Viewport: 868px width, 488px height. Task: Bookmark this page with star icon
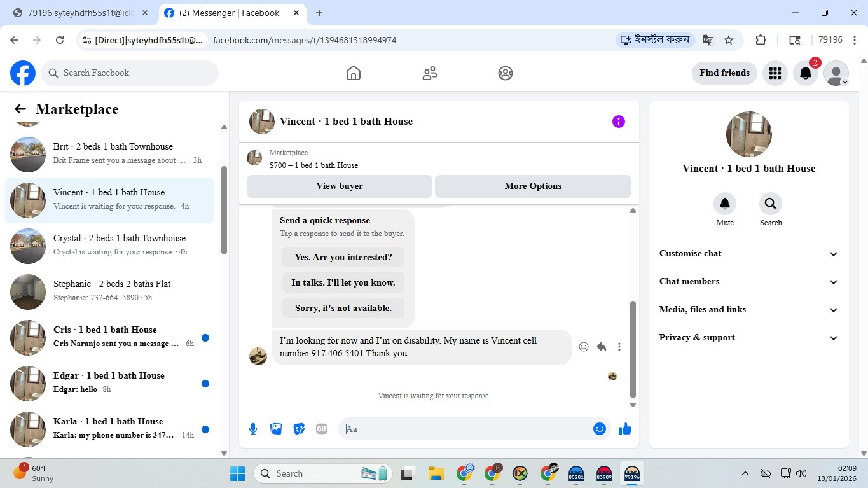(729, 40)
